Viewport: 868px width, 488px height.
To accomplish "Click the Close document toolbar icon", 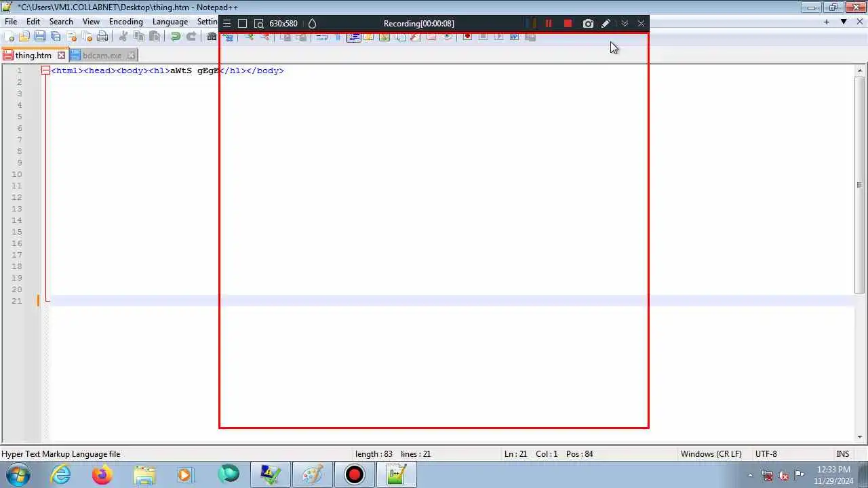I will pos(71,37).
